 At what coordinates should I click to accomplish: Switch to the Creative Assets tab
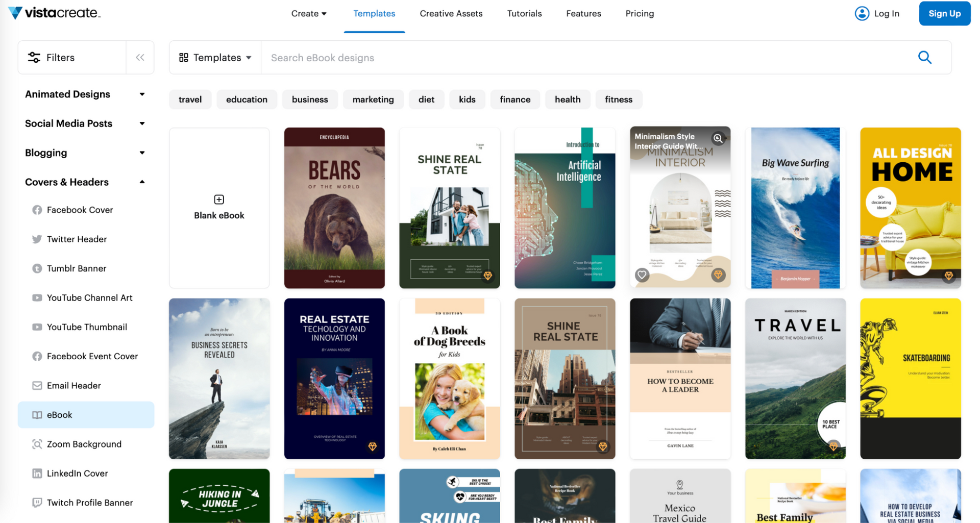point(451,13)
